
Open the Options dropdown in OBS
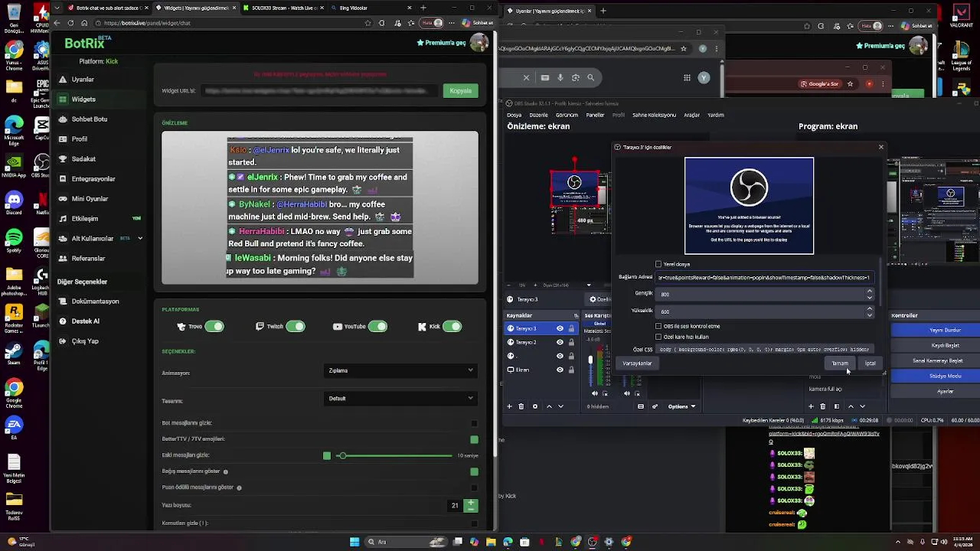(680, 406)
